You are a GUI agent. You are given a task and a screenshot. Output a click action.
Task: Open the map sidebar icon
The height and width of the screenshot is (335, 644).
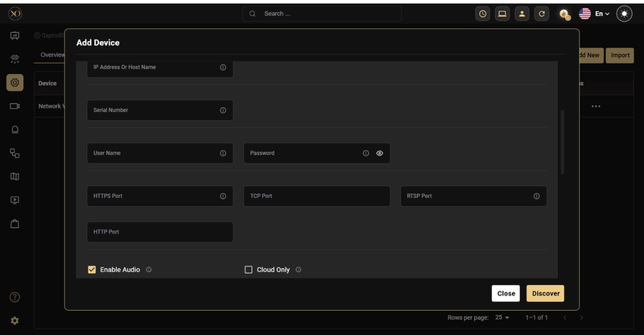pos(14,176)
